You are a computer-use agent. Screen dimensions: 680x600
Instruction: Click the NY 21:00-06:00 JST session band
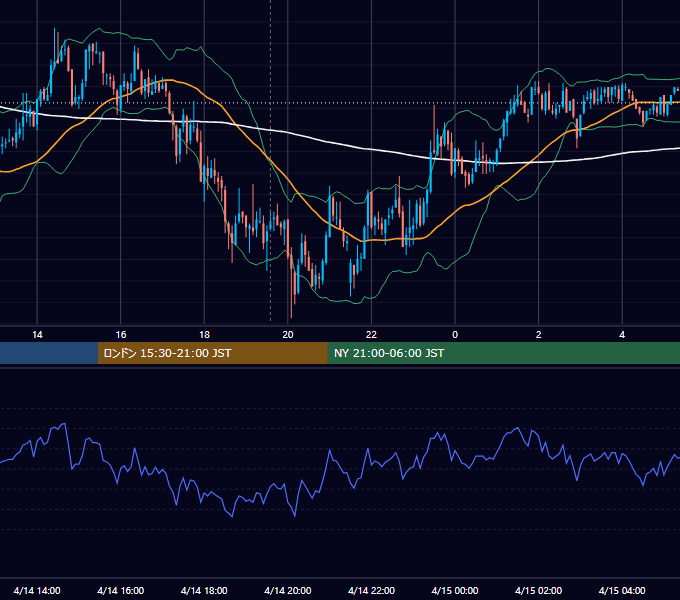pyautogui.click(x=503, y=353)
